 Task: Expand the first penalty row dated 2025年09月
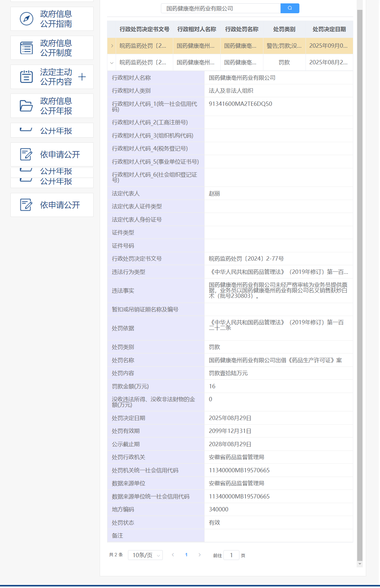(112, 46)
